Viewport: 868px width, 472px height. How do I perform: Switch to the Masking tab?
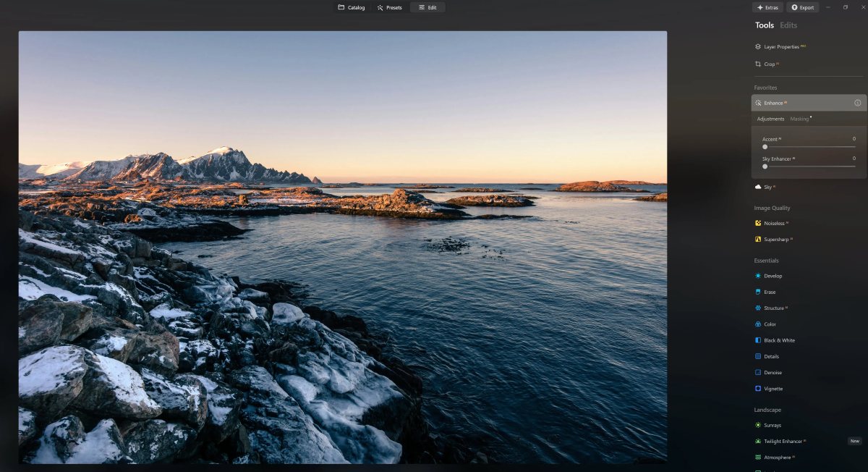pyautogui.click(x=800, y=118)
